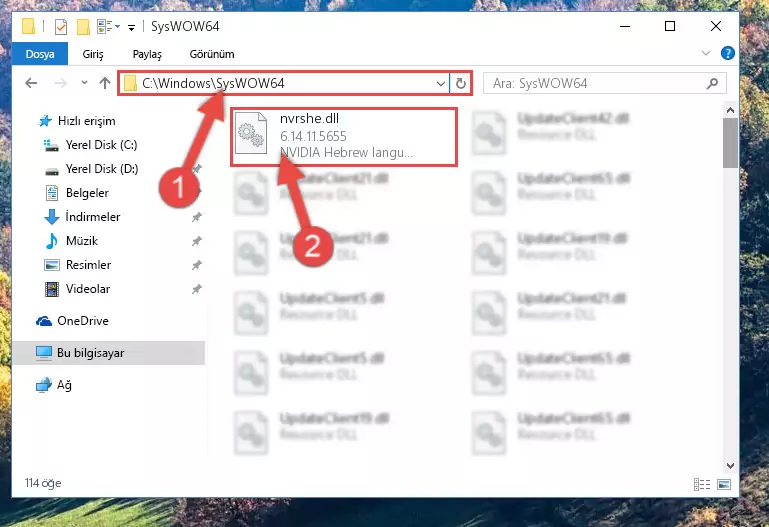
Task: Click the search magnifier icon
Action: (x=712, y=83)
